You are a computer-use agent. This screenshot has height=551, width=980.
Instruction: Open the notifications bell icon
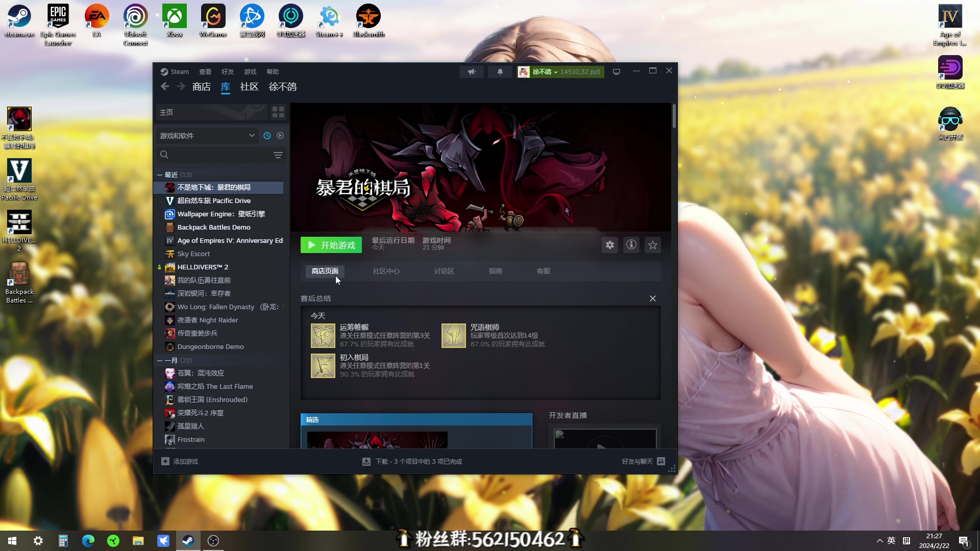[500, 72]
